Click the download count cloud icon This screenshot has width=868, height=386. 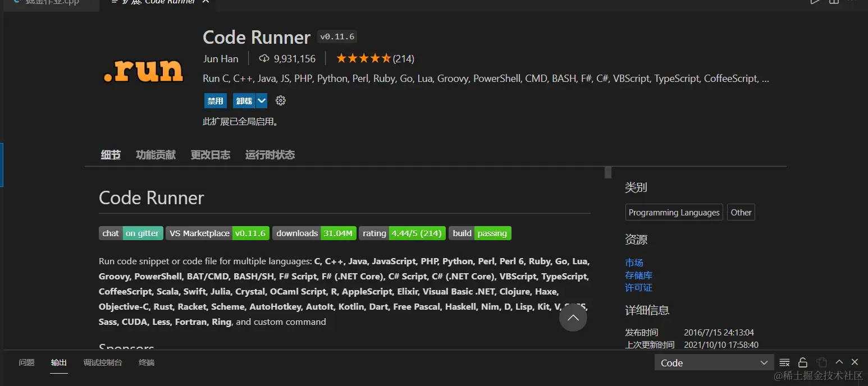point(264,58)
